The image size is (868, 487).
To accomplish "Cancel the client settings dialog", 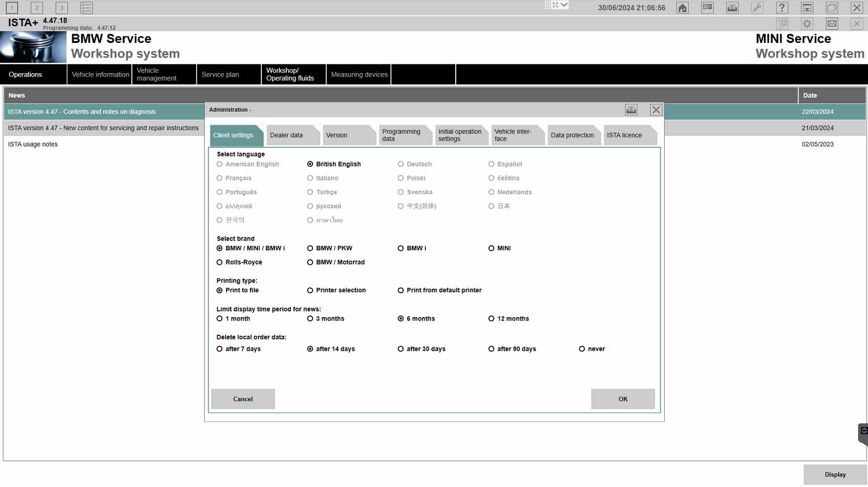I will pos(243,399).
